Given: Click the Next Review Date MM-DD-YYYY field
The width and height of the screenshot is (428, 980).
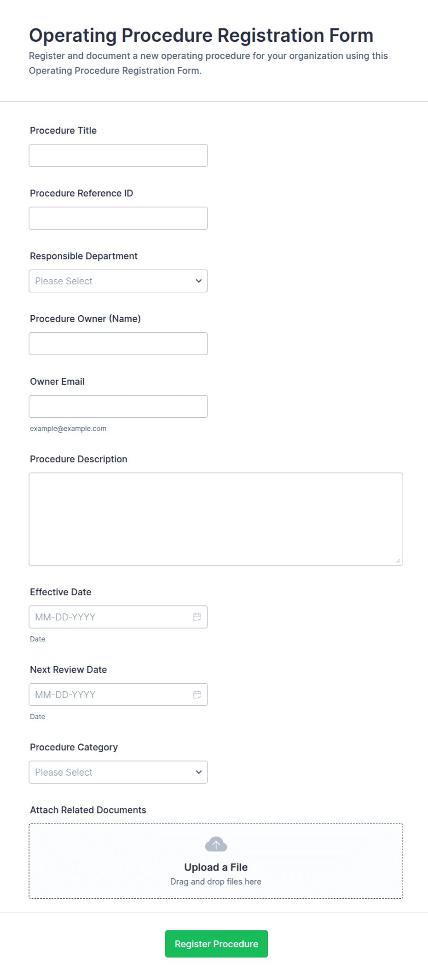Looking at the screenshot, I should [x=118, y=695].
